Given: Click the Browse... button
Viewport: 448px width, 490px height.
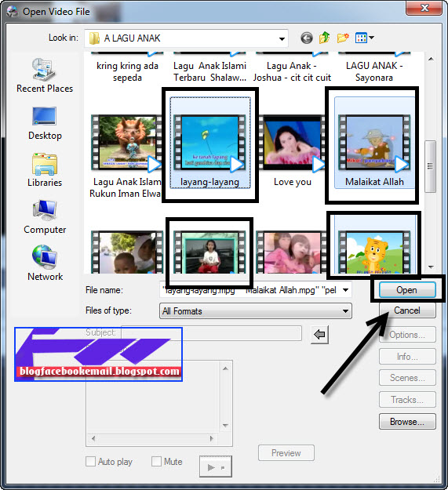Looking at the screenshot, I should pyautogui.click(x=407, y=422).
